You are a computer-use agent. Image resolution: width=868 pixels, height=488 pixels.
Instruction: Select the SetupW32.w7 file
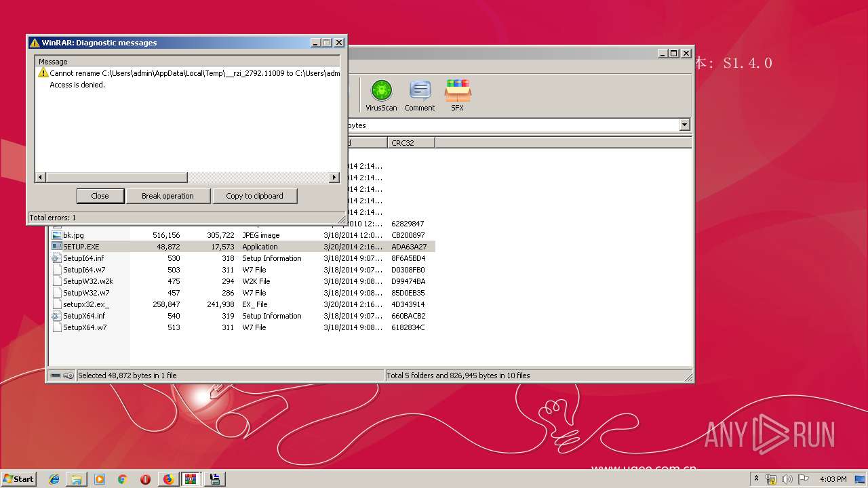[x=243, y=293]
